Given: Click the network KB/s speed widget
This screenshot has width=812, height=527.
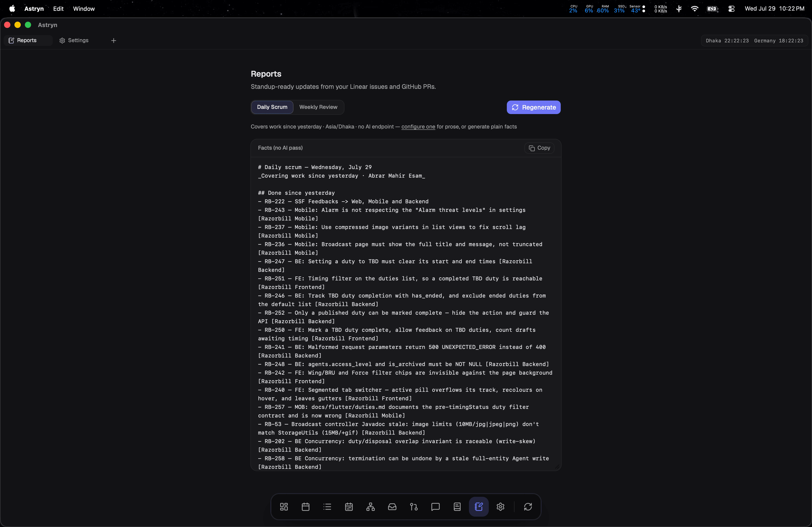Looking at the screenshot, I should point(660,9).
